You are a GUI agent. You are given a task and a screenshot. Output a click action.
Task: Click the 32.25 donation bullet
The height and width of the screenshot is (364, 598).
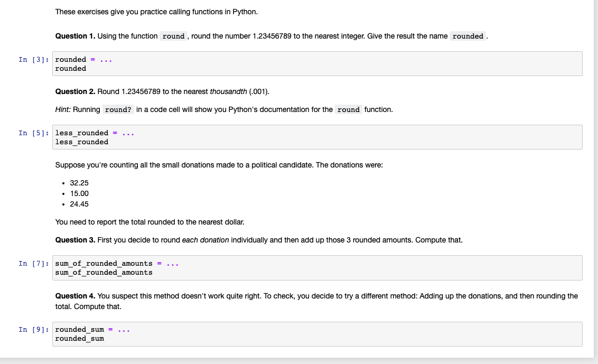point(79,183)
